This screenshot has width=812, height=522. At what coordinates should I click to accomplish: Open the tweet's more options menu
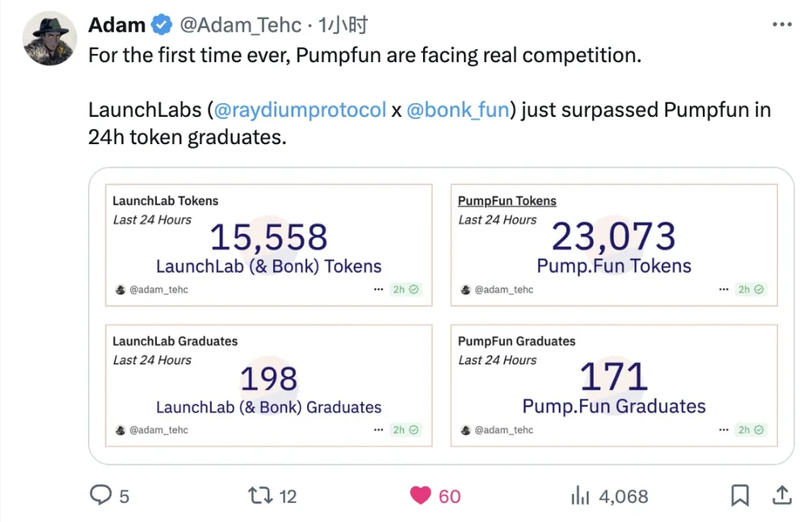[x=782, y=24]
